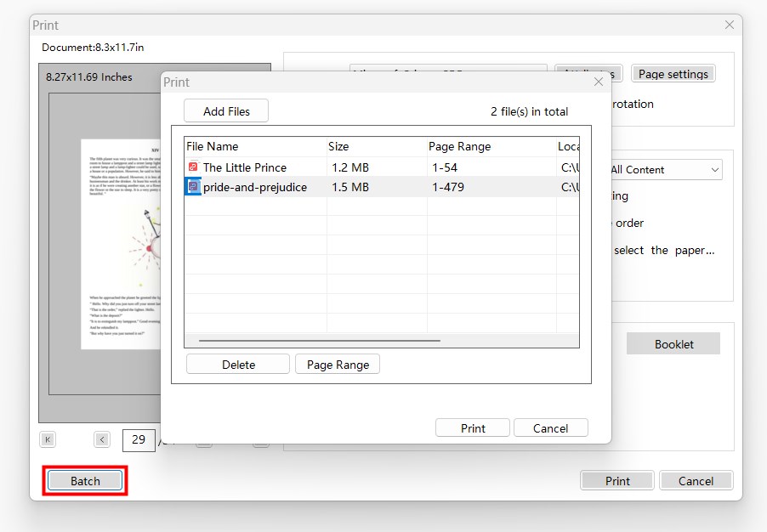Select the pride-and-prejudice file name

point(255,187)
